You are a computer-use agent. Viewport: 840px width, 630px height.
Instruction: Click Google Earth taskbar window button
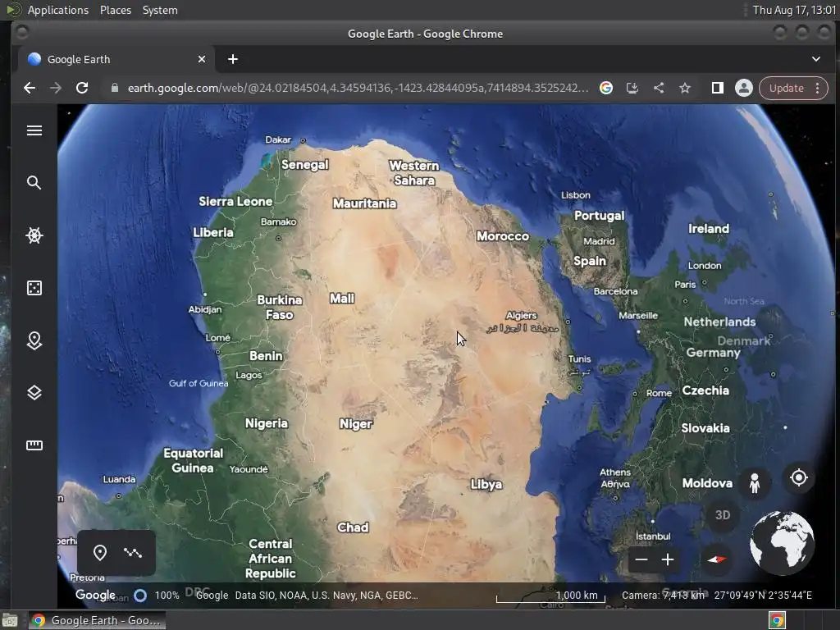[97, 620]
